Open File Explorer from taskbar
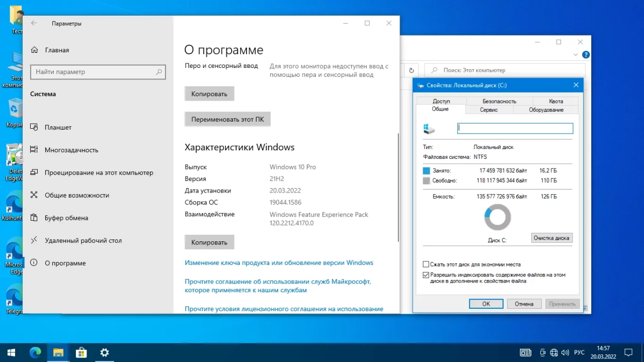The width and height of the screenshot is (644, 362). 58,352
